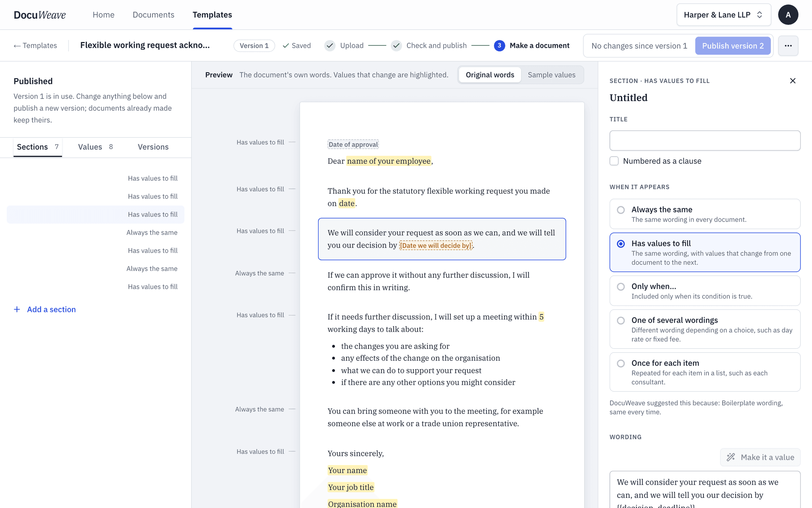
Task: Click the plus icon for Add a section
Action: [17, 309]
